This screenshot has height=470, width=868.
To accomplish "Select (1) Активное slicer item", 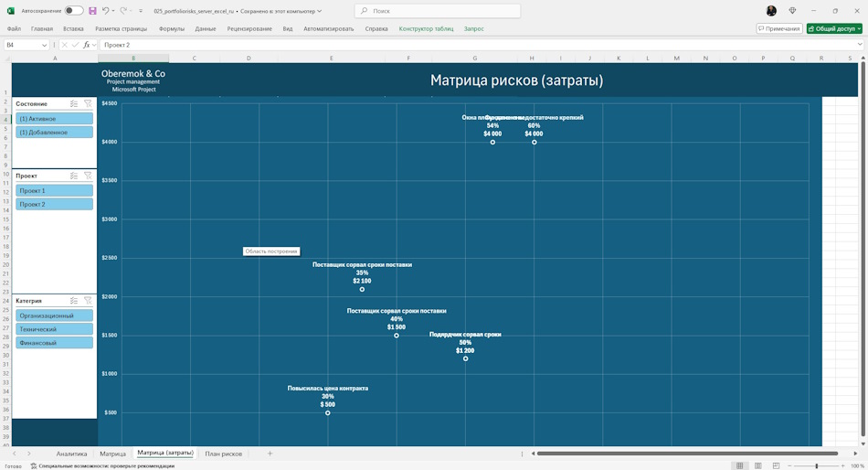I will click(54, 119).
